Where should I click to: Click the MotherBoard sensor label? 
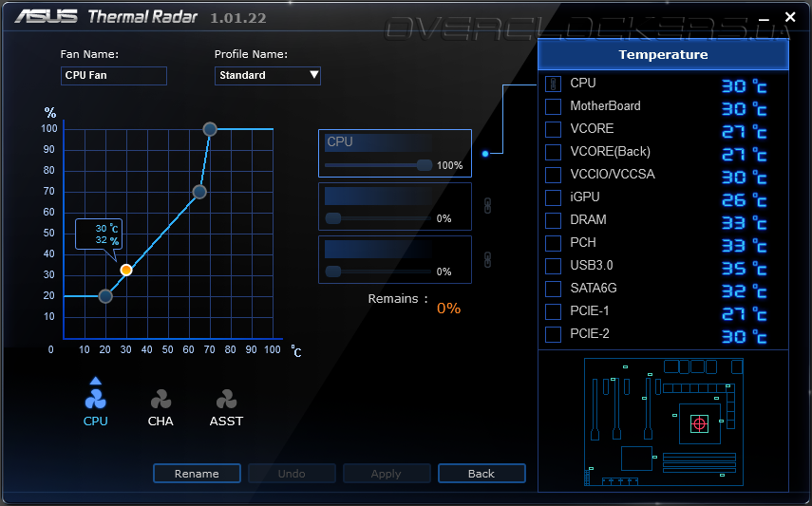pos(605,106)
